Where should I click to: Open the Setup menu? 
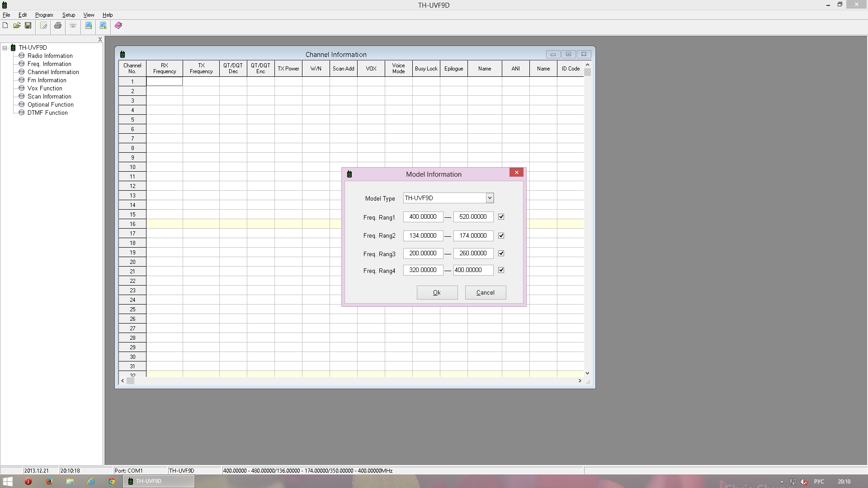[x=69, y=15]
